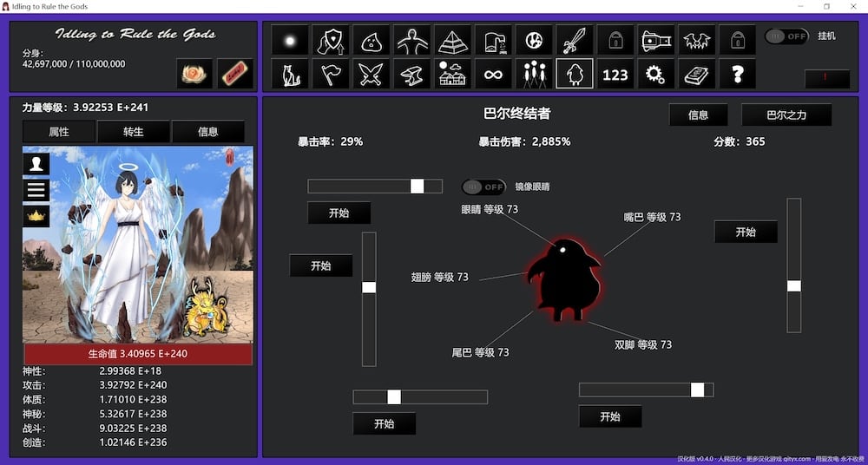Open the anvil crafting icon

tap(411, 74)
